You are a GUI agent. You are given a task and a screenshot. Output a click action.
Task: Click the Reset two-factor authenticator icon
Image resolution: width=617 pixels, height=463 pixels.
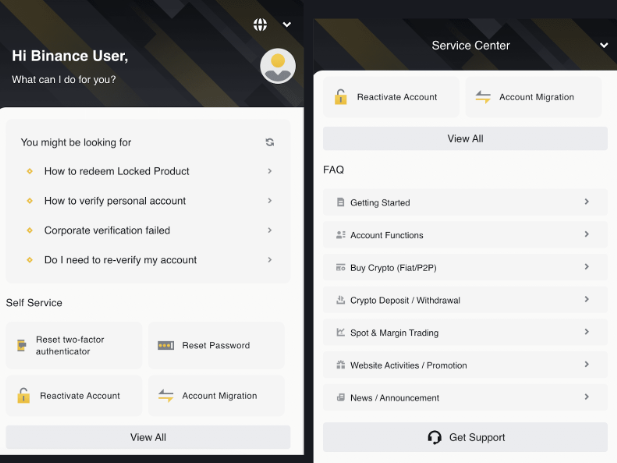21,346
